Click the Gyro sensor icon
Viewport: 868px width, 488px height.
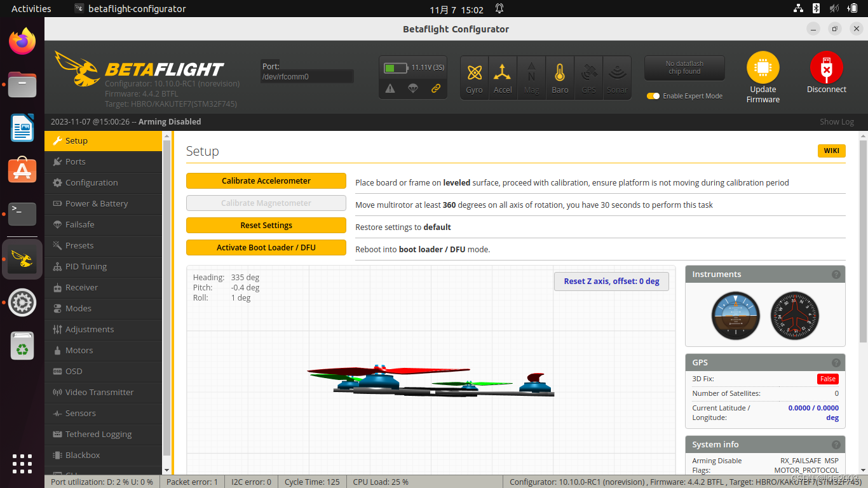click(x=474, y=78)
